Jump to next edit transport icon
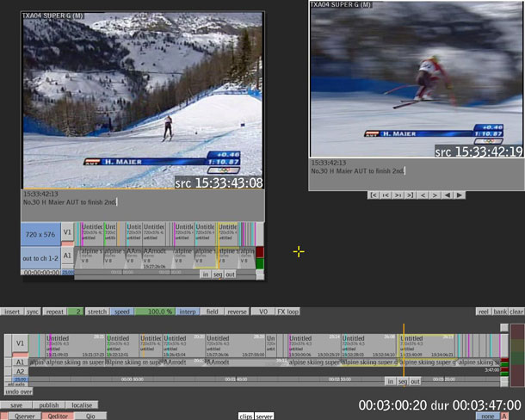 coord(398,195)
